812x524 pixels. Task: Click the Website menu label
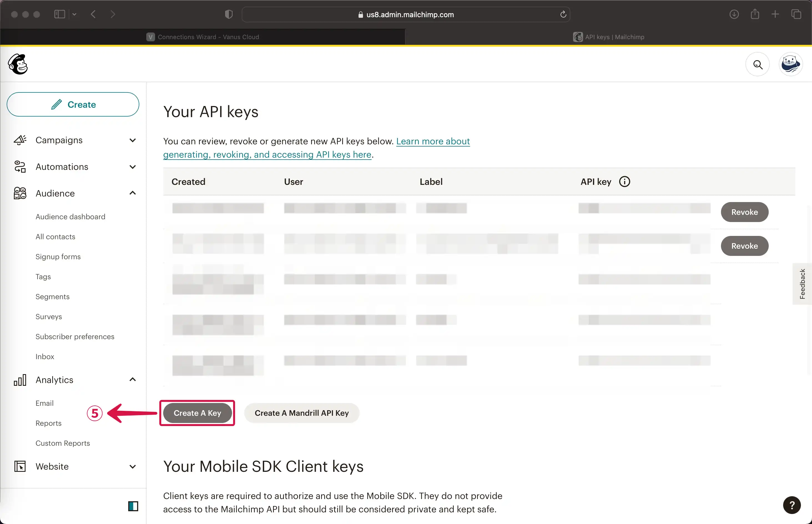[52, 467]
